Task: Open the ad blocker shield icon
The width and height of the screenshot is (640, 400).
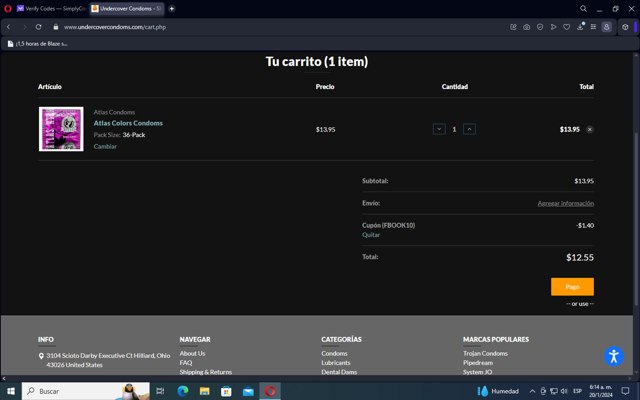Action: click(x=540, y=27)
